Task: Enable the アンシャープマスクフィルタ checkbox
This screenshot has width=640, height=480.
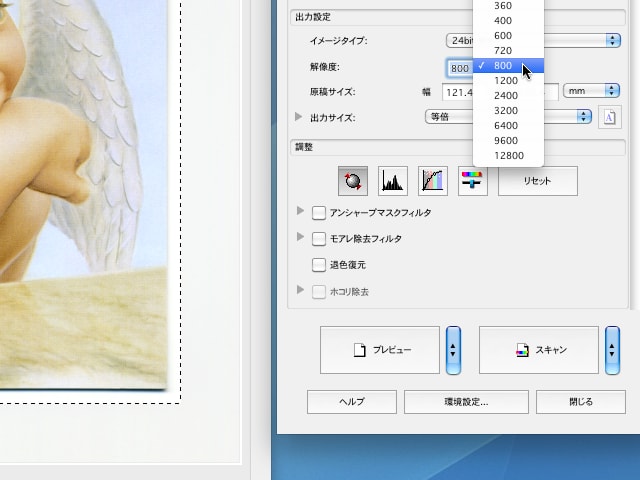Action: click(x=319, y=213)
